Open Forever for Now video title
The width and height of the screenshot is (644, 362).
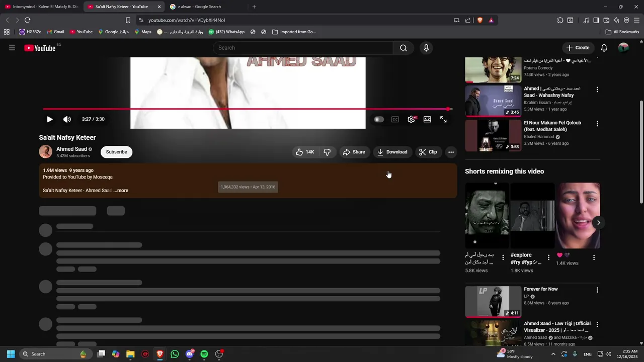pos(541,289)
